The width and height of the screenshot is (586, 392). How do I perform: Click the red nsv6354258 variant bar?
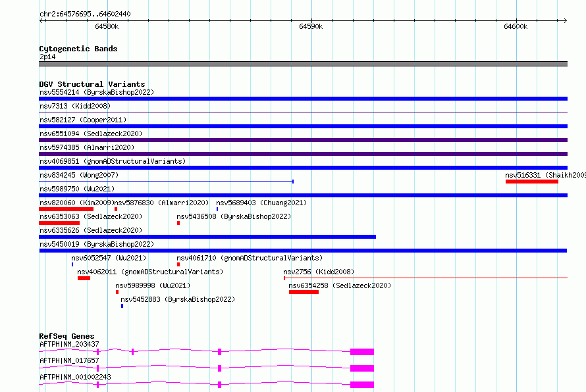click(304, 292)
